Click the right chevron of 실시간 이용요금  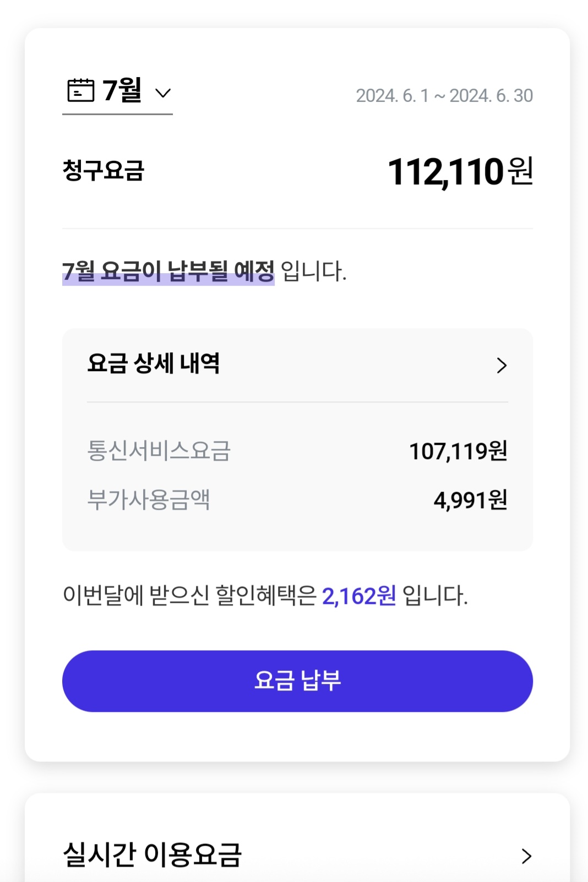526,856
